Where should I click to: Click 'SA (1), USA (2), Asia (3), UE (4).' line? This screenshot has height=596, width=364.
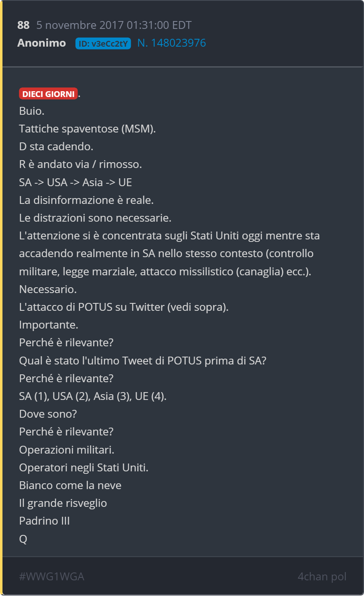pos(93,396)
